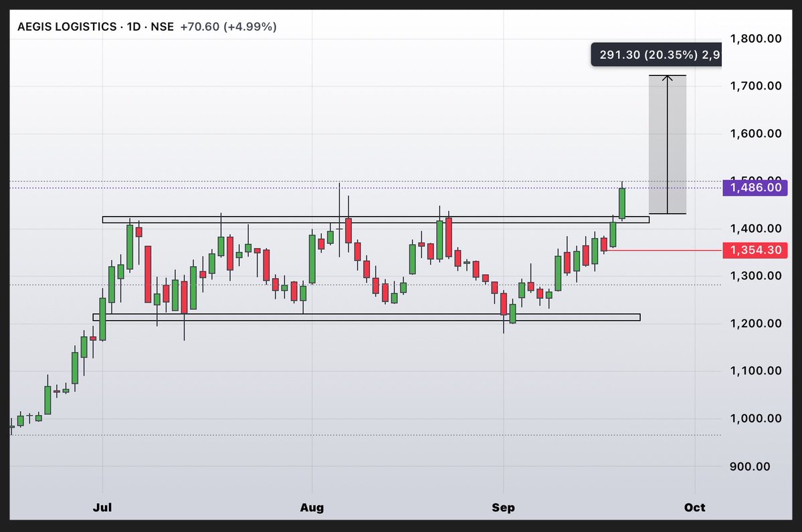Click the Oct label on time axis
This screenshot has height=532, width=802.
click(694, 507)
